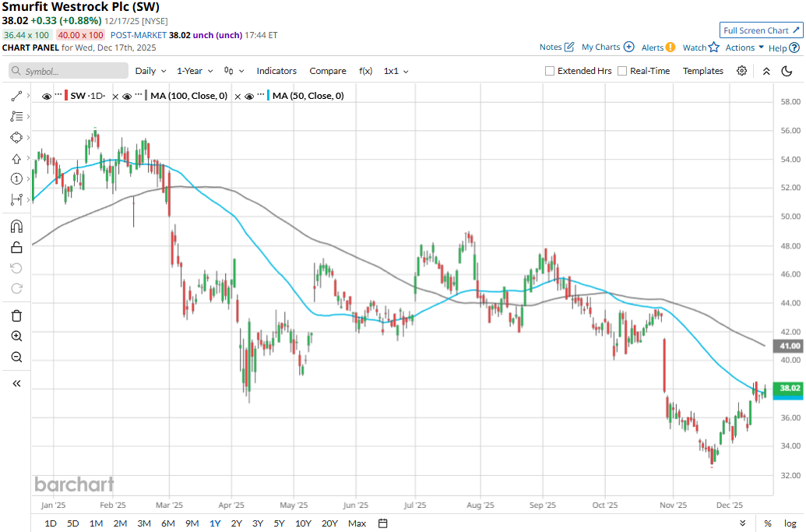Open the calendar date range picker

click(383, 523)
